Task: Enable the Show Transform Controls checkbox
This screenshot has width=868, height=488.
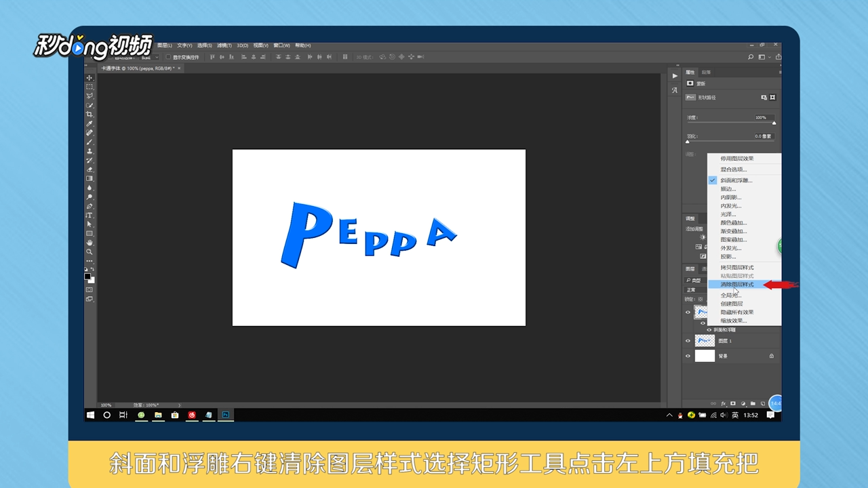Action: pyautogui.click(x=169, y=58)
